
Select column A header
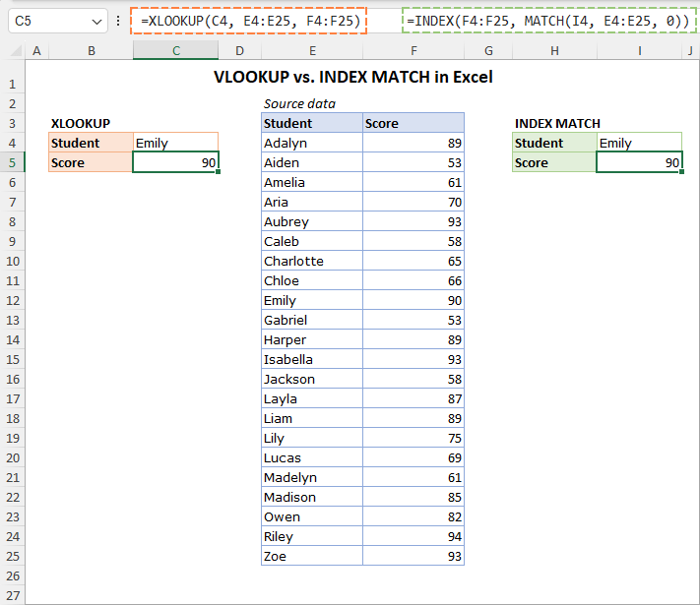coord(37,51)
